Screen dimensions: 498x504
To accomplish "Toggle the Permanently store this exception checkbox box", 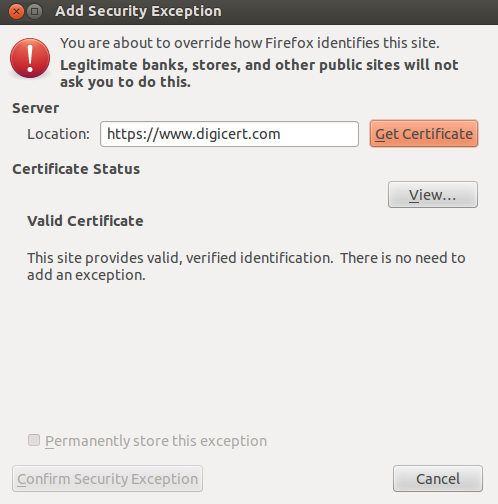I will (x=34, y=440).
